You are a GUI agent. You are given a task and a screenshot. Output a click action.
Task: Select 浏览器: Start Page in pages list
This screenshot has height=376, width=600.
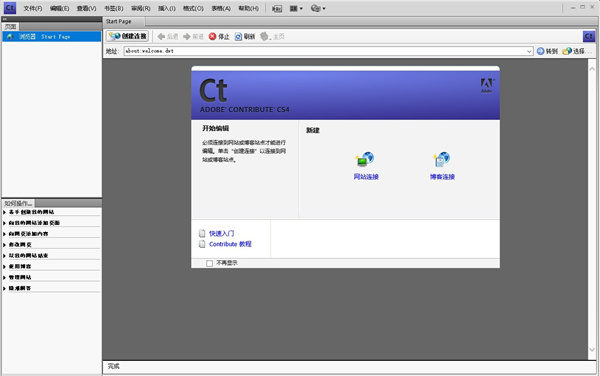[52, 37]
